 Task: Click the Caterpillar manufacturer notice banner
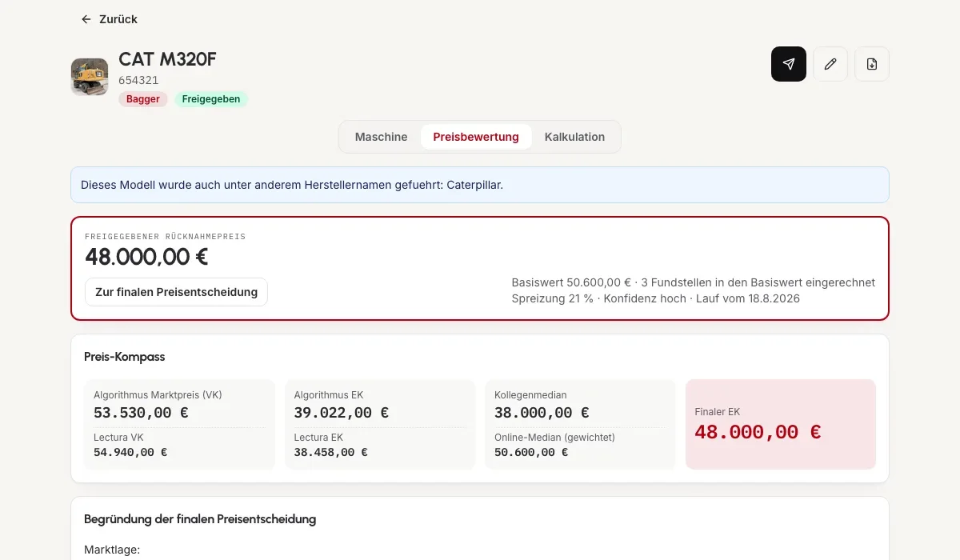(480, 185)
